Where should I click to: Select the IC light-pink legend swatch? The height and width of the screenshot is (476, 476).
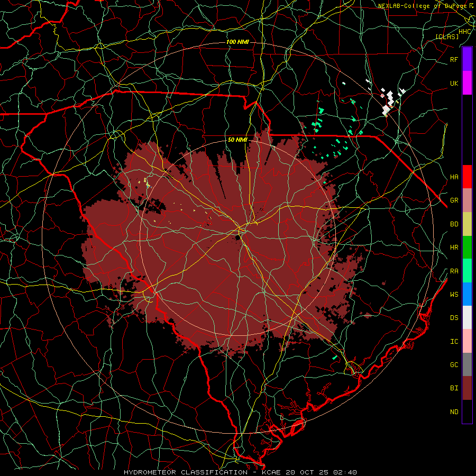click(467, 341)
